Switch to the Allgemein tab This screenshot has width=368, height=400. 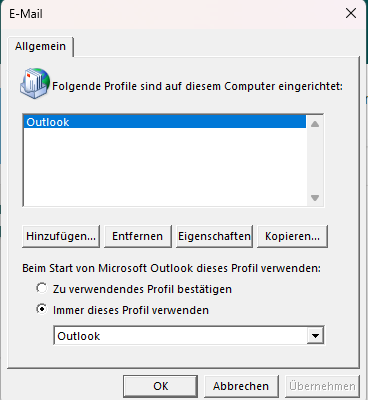click(x=40, y=46)
